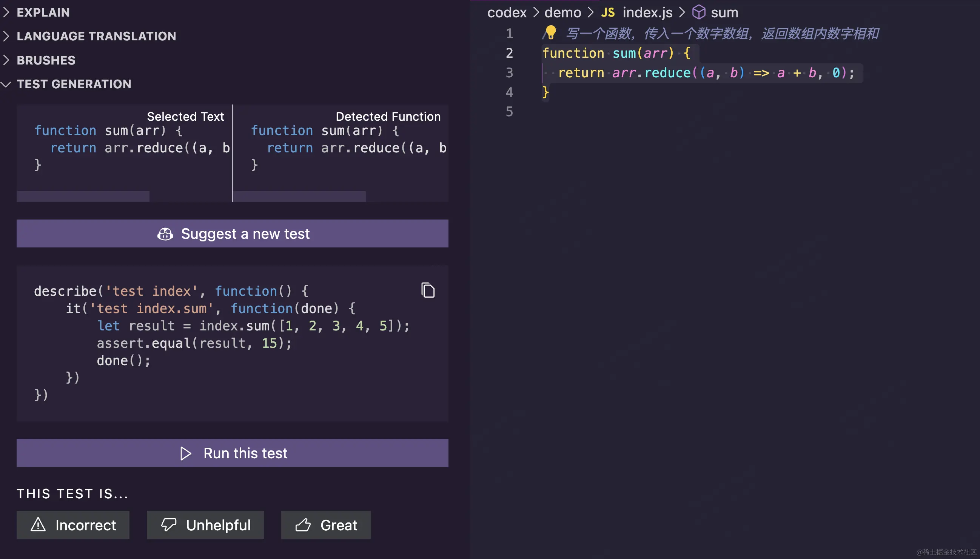
Task: Click the play triangle icon on Run button
Action: tap(186, 453)
